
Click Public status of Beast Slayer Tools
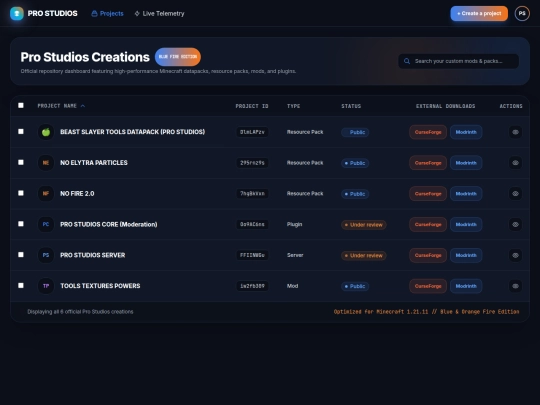355,132
